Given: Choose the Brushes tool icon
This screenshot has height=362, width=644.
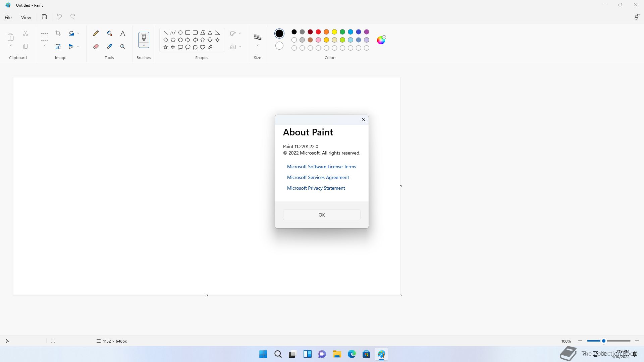Looking at the screenshot, I should [144, 37].
